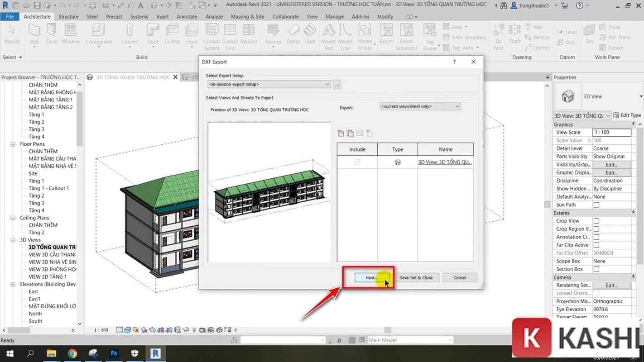This screenshot has width=644, height=362.
Task: Switch to the Massing & Site tab
Action: pos(247,17)
